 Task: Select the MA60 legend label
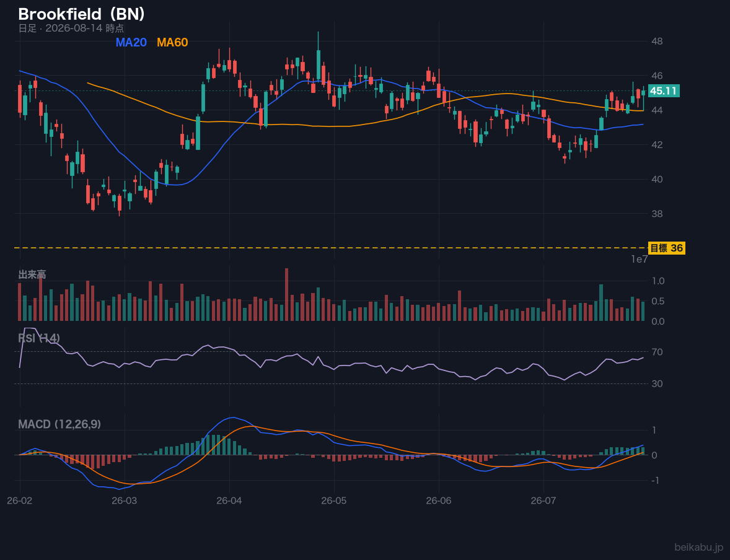(172, 42)
